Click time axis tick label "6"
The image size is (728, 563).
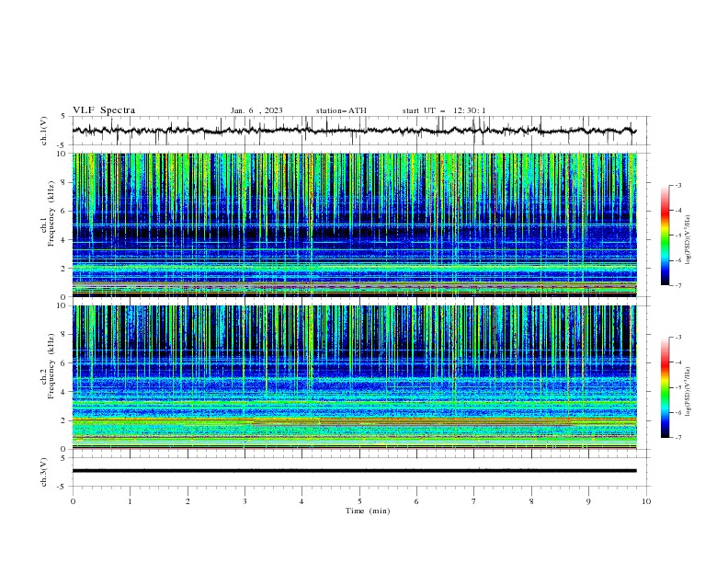[416, 501]
